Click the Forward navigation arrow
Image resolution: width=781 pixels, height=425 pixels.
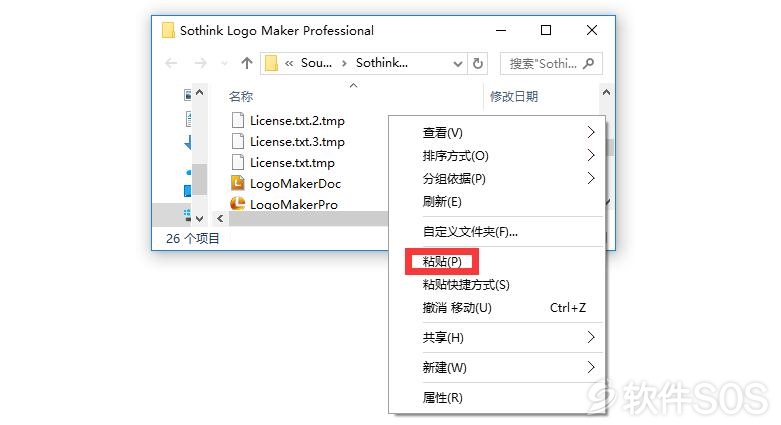click(x=200, y=63)
